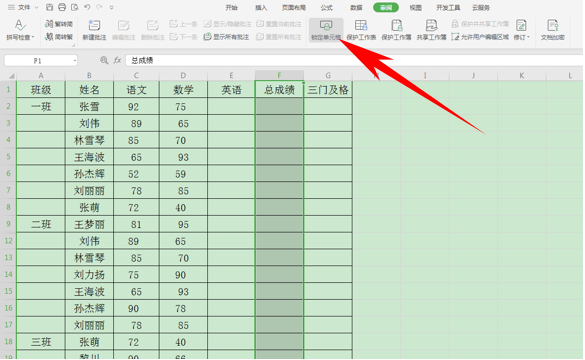Click the print icon in quick toolbar

(62, 7)
